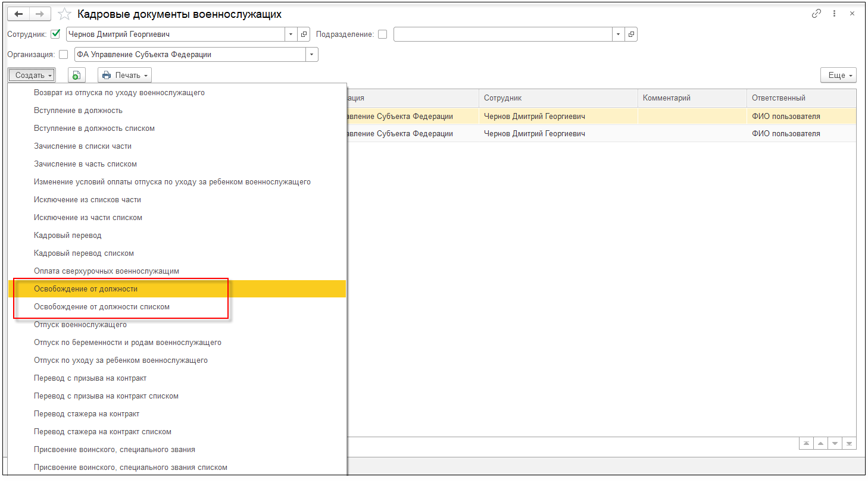Select Вступление в должность menu item
This screenshot has height=483, width=868.
point(177,111)
